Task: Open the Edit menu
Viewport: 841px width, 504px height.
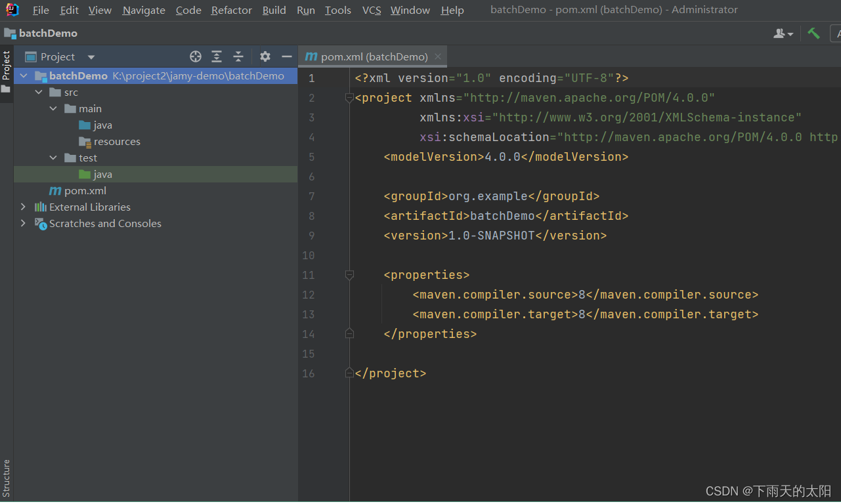Action: point(69,10)
